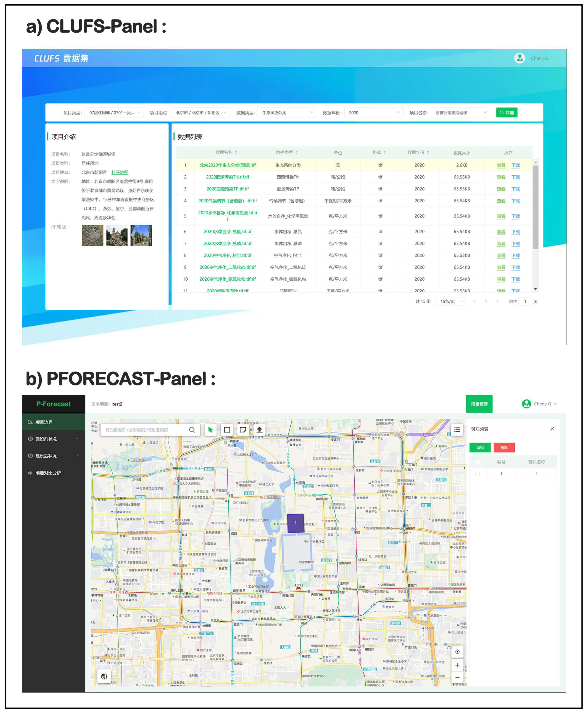The height and width of the screenshot is (714, 588).
Task: Open the patch list menu icon
Action: (x=457, y=430)
